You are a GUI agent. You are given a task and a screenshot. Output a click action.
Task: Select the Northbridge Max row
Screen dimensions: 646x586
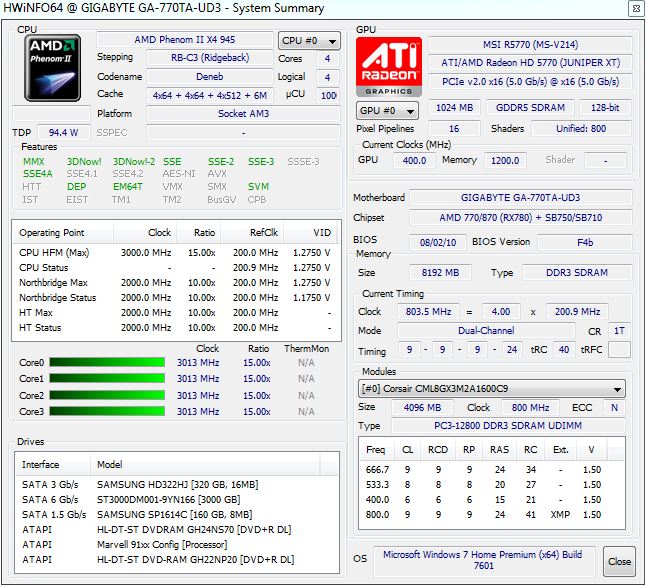point(176,283)
